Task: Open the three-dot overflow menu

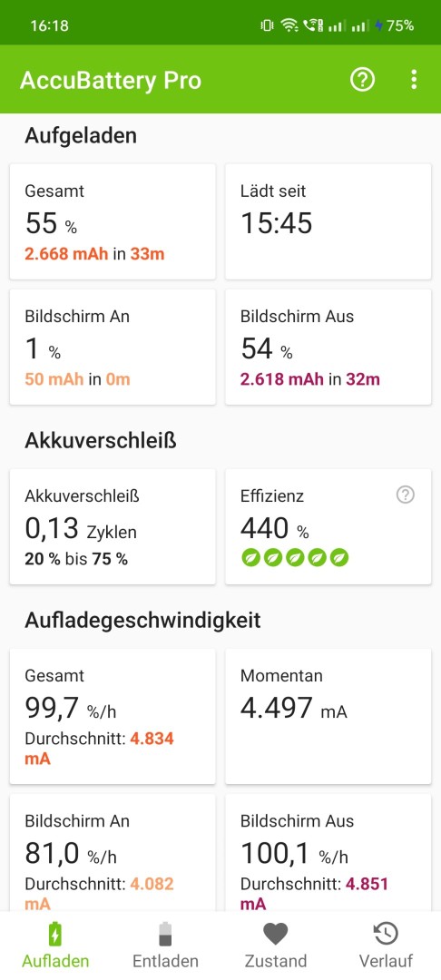Action: point(414,80)
